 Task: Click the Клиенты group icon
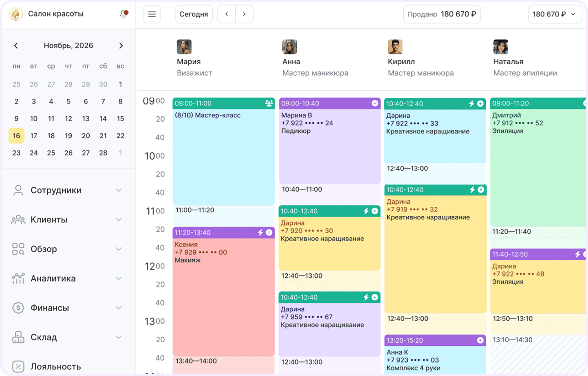click(18, 220)
